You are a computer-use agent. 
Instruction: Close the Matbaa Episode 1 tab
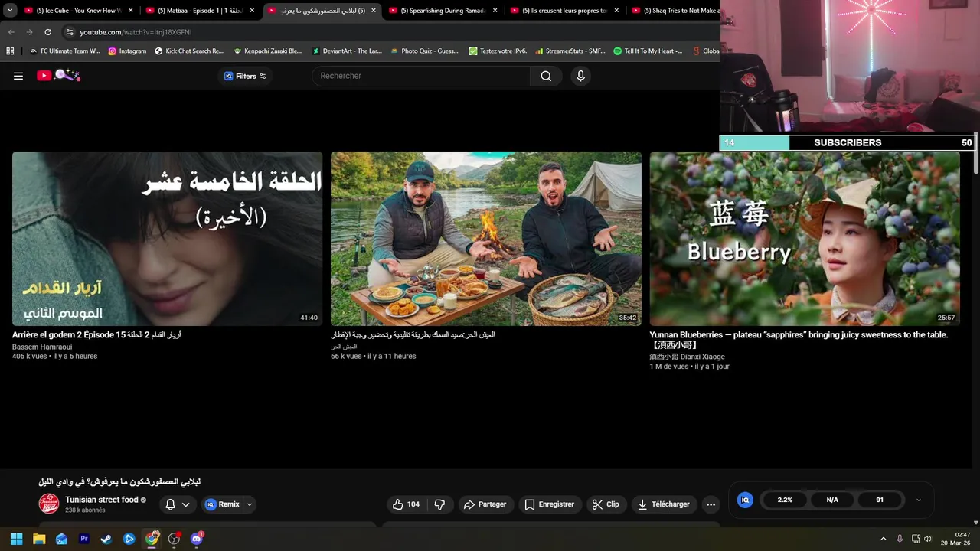point(252,11)
